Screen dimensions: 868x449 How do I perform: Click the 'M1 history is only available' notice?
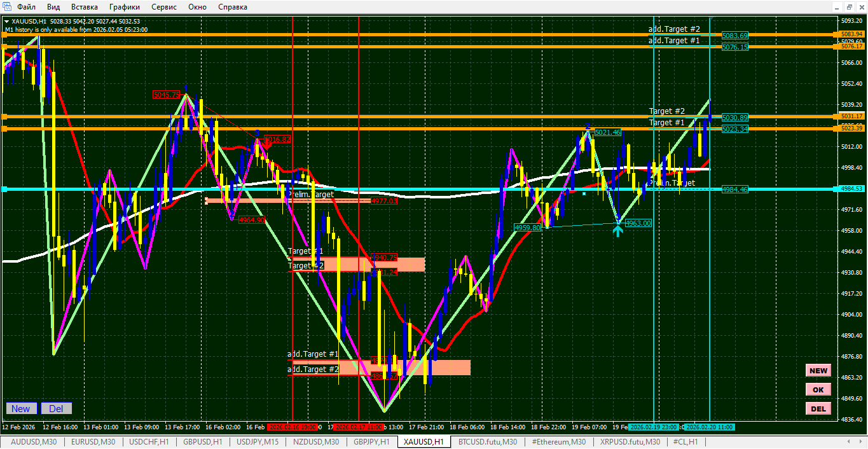[76, 29]
